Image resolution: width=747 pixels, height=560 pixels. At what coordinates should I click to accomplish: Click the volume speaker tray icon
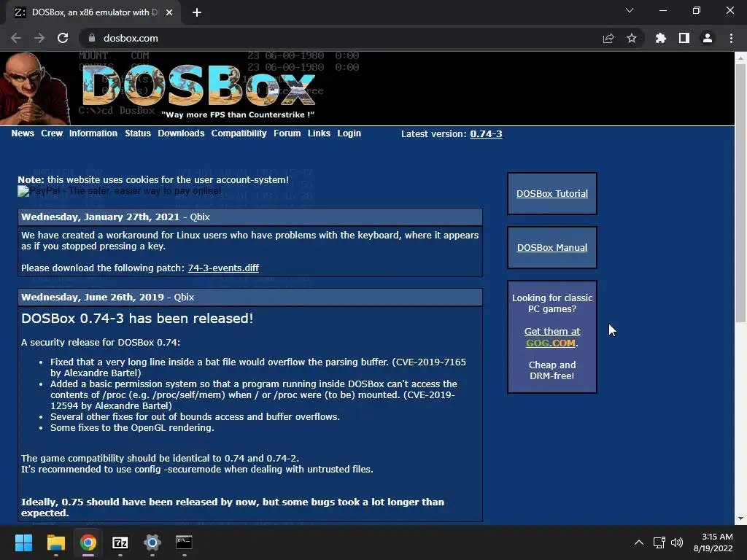pos(677,542)
